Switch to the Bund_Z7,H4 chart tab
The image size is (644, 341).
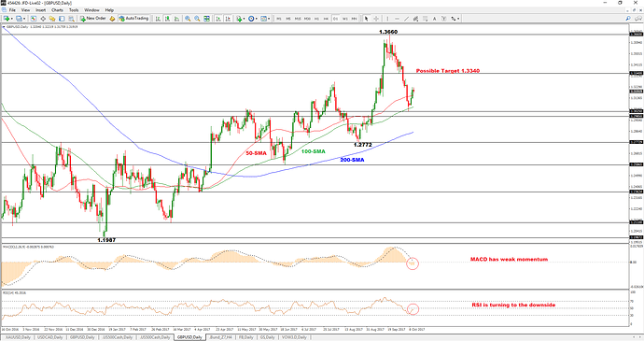coord(220,337)
